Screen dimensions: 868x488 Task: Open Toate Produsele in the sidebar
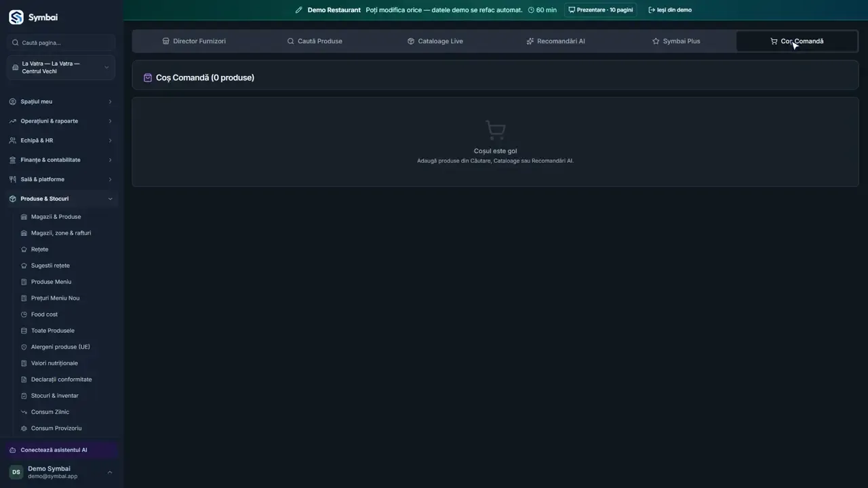tap(53, 331)
